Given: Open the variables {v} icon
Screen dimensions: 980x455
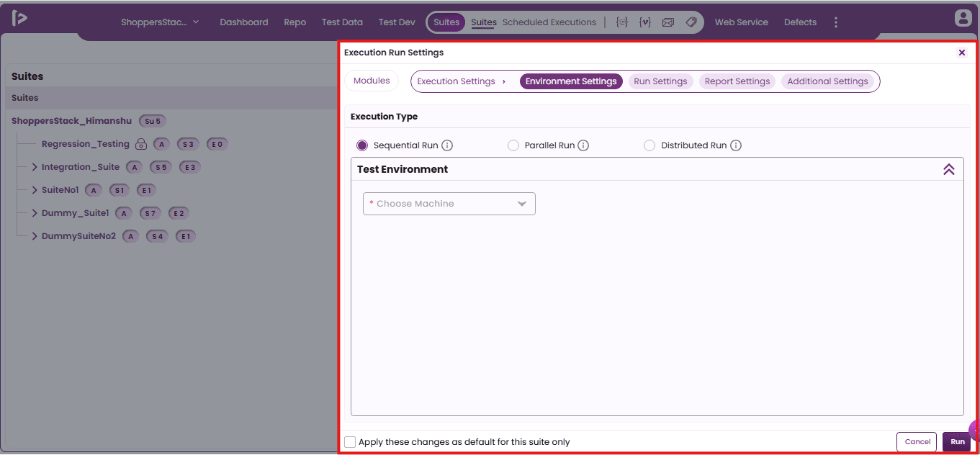Looking at the screenshot, I should click(645, 22).
